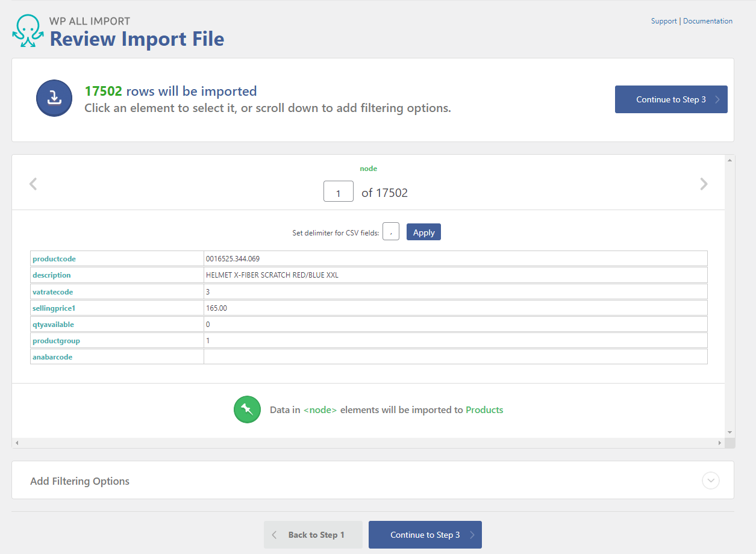Click Continue to Step 3 at top

click(x=670, y=99)
